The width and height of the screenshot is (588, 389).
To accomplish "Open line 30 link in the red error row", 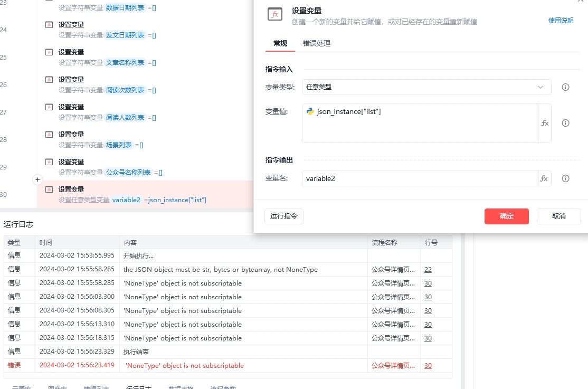I will [428, 365].
